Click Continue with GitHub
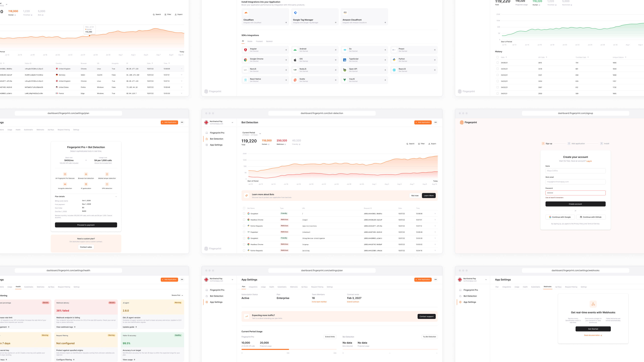The width and height of the screenshot is (644, 362). click(x=591, y=217)
